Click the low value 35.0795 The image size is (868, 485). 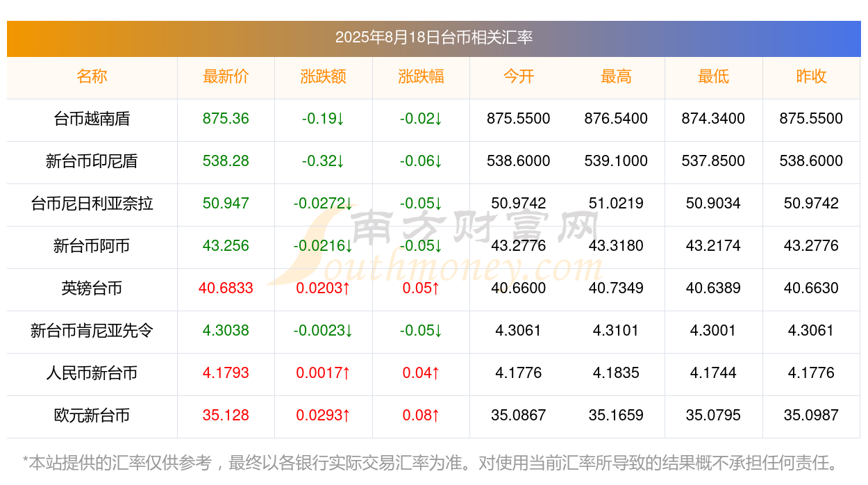(x=713, y=416)
